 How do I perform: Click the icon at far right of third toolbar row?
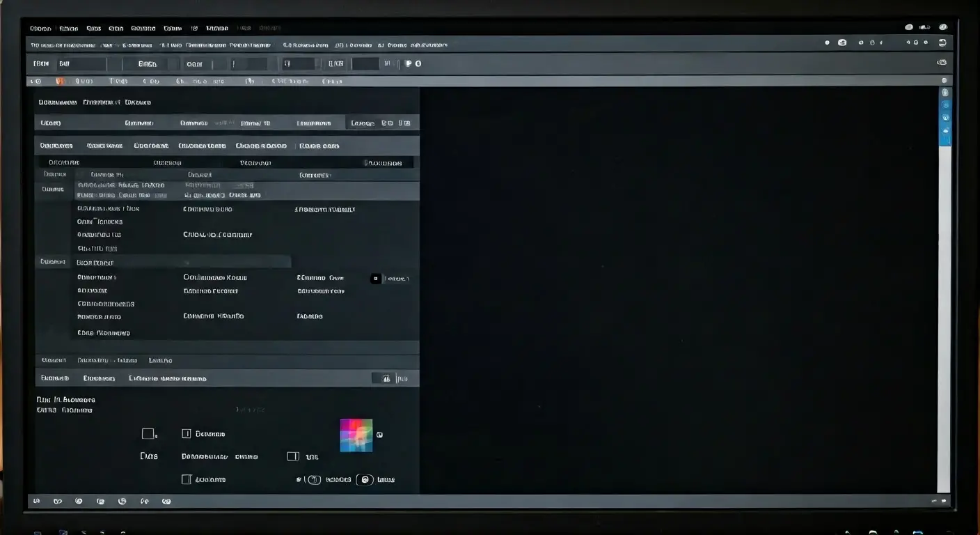point(942,63)
